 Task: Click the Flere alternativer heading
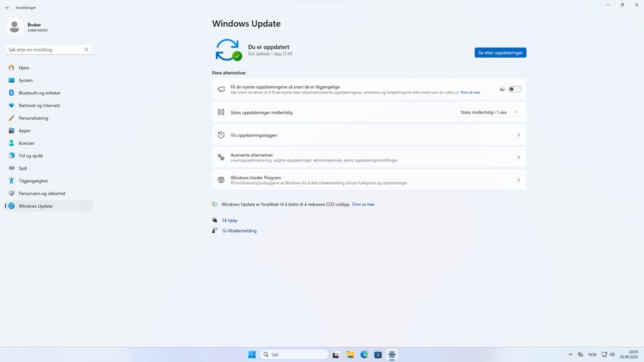(229, 72)
